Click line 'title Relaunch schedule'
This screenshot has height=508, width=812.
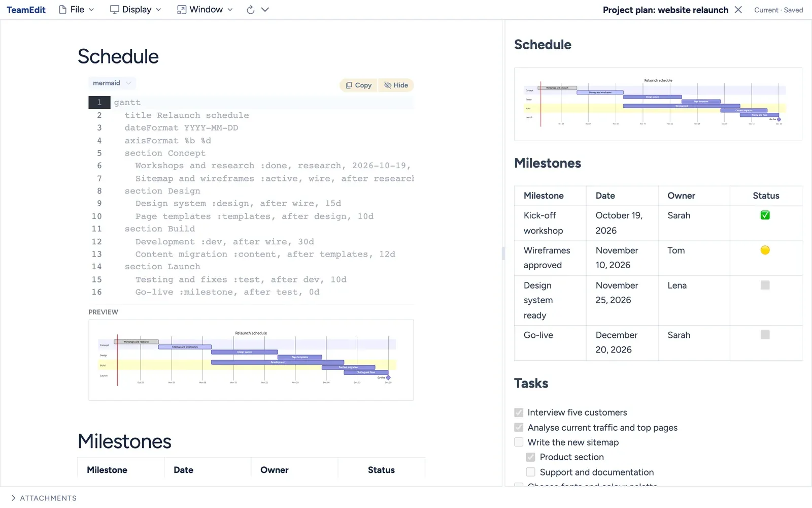pos(187,115)
